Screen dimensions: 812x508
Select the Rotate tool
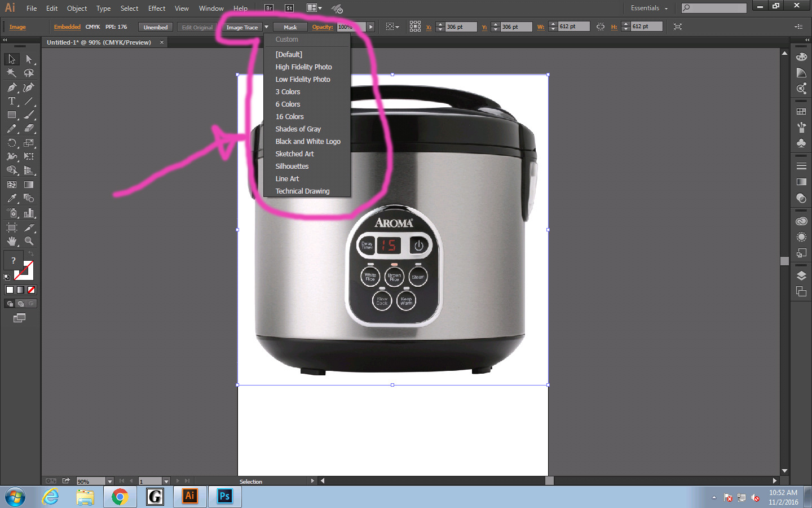click(12, 143)
